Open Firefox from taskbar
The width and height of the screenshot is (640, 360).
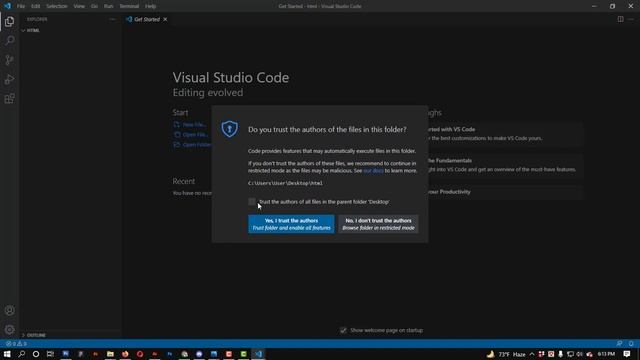point(125,354)
